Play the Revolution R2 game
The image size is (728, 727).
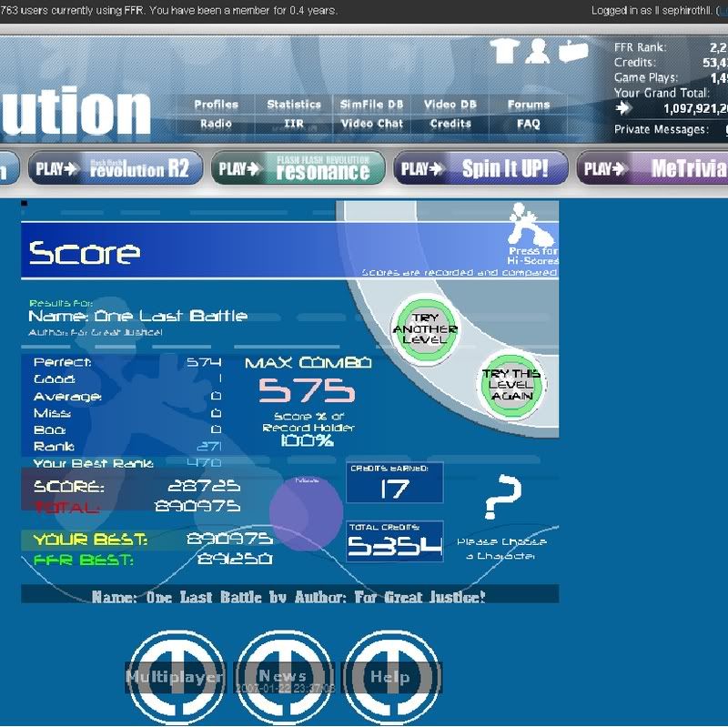(115, 168)
